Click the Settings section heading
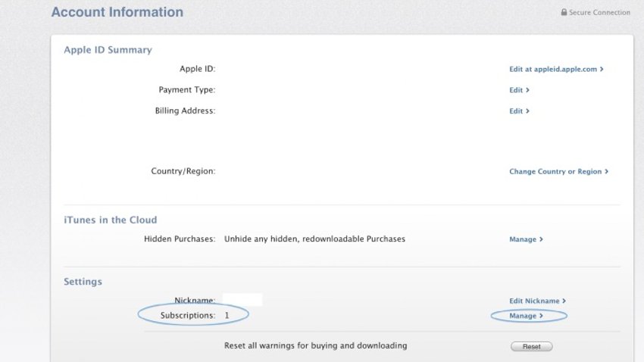The height and width of the screenshot is (362, 644). (x=83, y=282)
